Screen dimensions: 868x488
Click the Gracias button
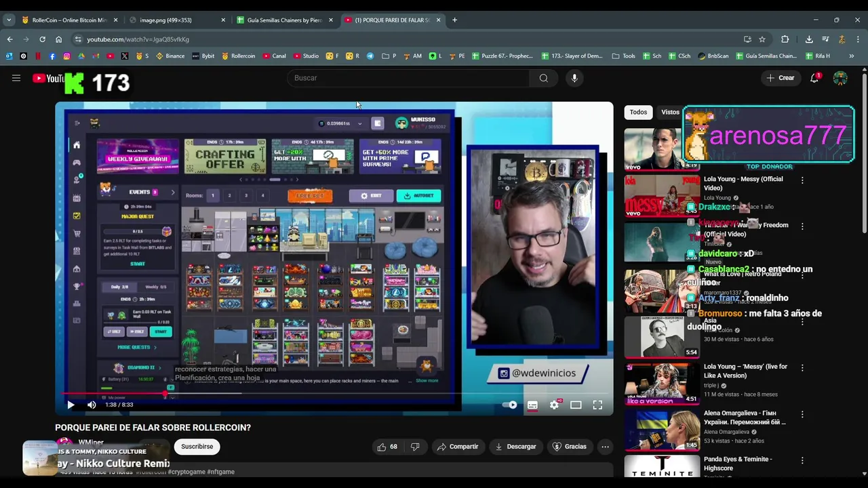pos(570,447)
